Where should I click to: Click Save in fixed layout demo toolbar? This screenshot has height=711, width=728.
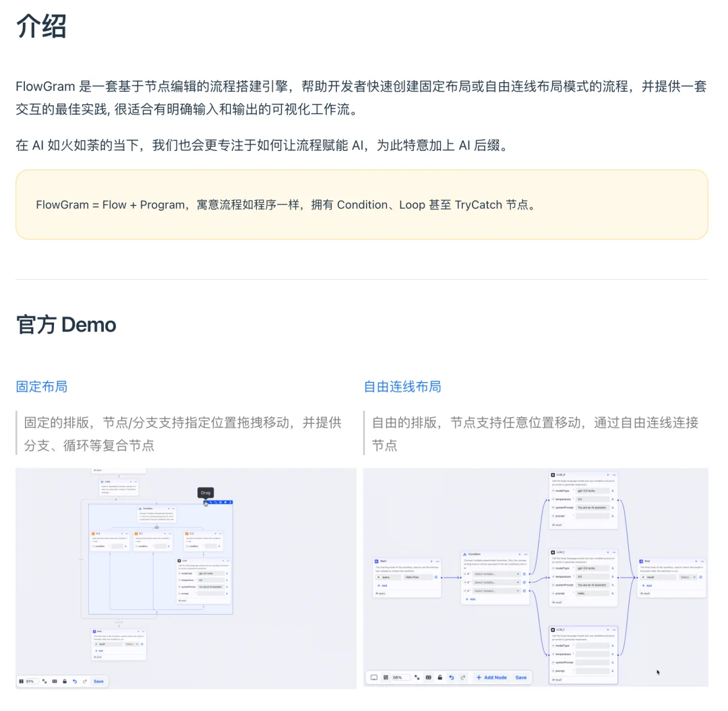click(x=98, y=681)
